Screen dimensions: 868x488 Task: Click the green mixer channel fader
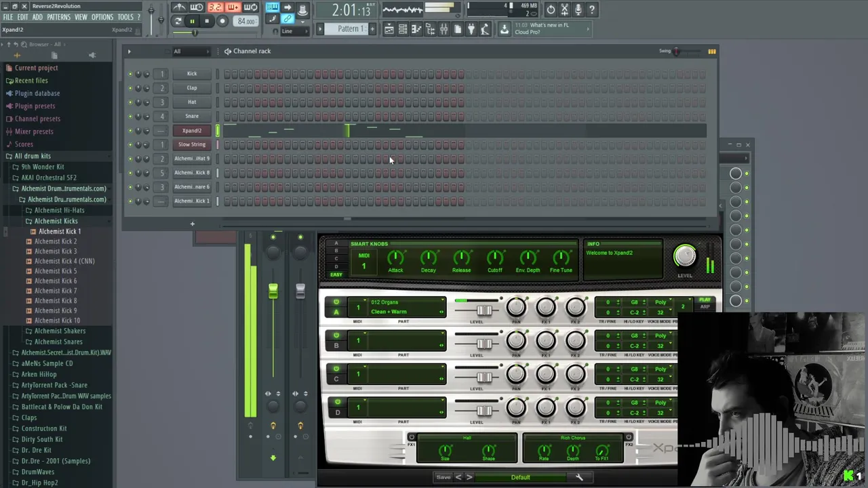pyautogui.click(x=273, y=291)
